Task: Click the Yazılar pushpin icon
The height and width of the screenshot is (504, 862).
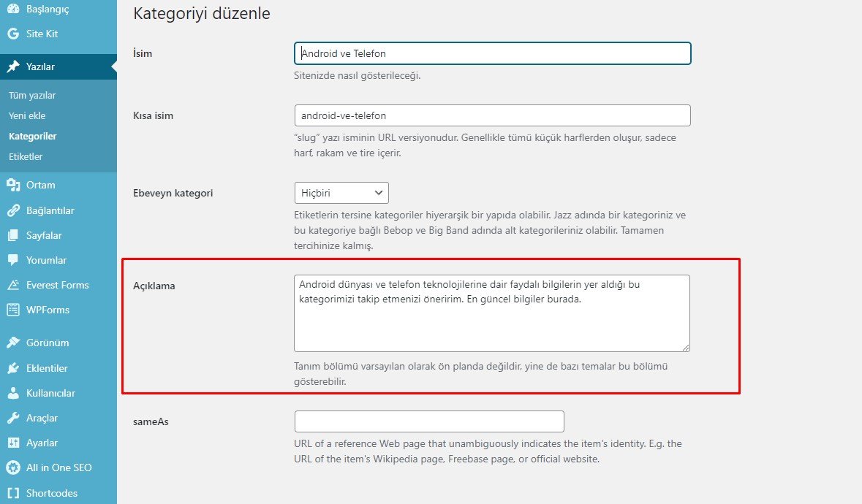Action: [x=13, y=67]
